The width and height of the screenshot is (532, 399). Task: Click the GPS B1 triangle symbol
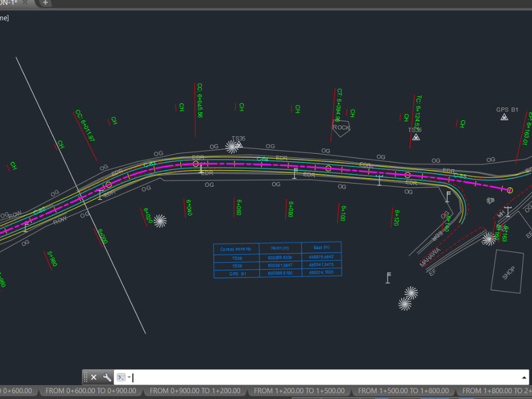click(x=503, y=117)
